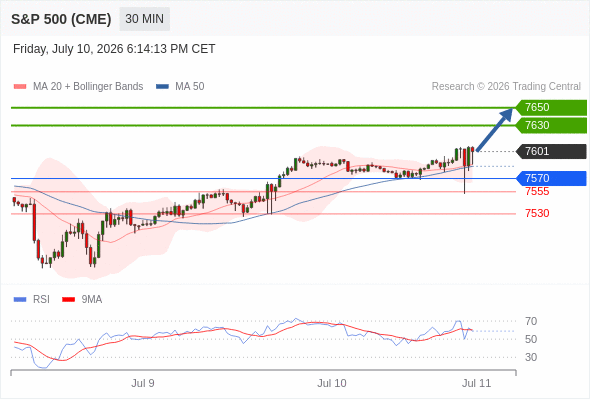Click the MA 50 blue legend swatch
Image resolution: width=590 pixels, height=400 pixels.
coord(162,87)
